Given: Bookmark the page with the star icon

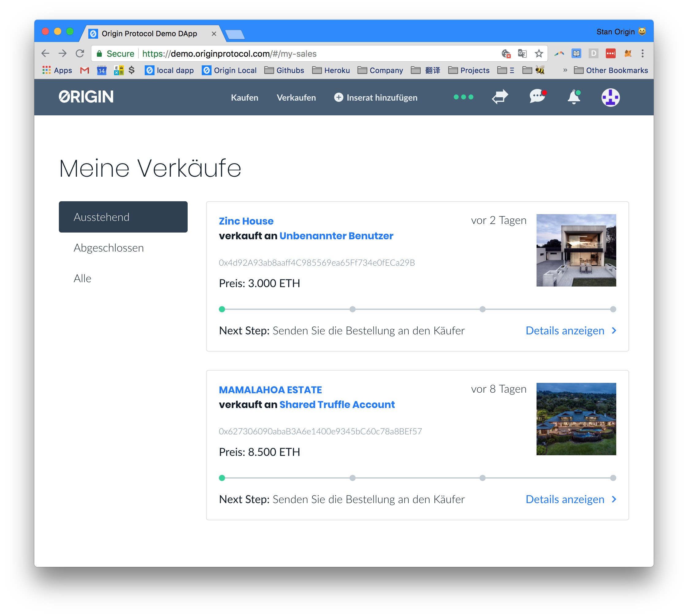Looking at the screenshot, I should [539, 53].
